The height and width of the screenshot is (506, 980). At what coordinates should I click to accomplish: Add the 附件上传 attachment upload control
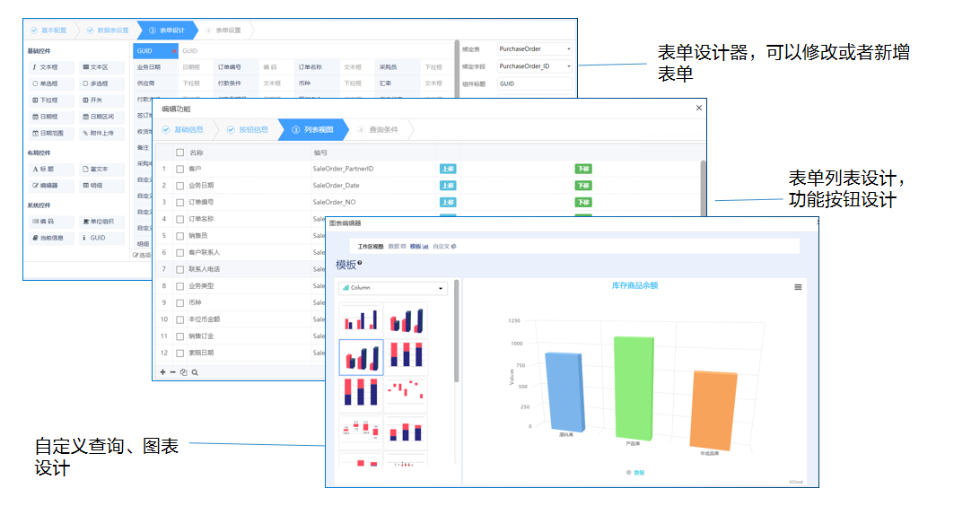tap(101, 133)
